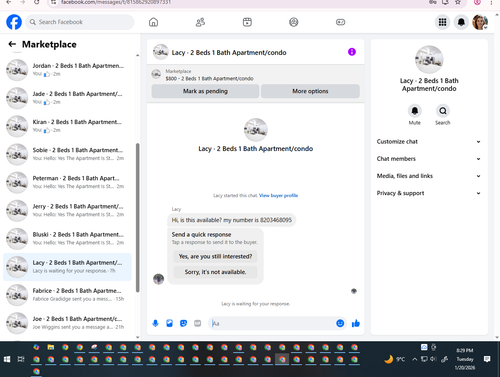The image size is (500, 377).
Task: Open File Explorer from the taskbar
Action: (x=51, y=347)
